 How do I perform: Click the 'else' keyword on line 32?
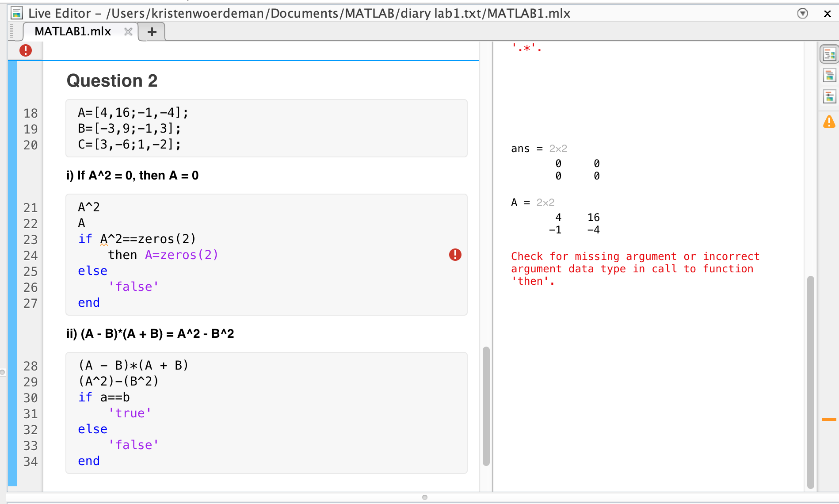click(93, 429)
